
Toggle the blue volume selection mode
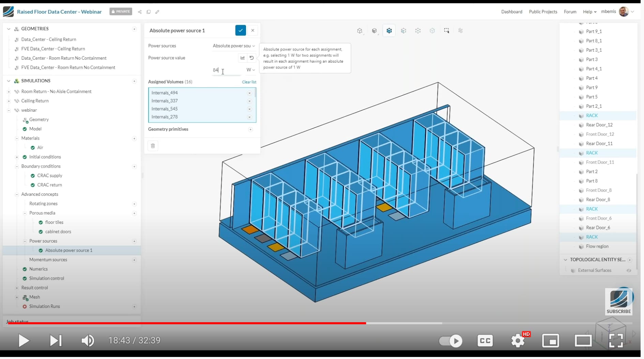coord(389,31)
